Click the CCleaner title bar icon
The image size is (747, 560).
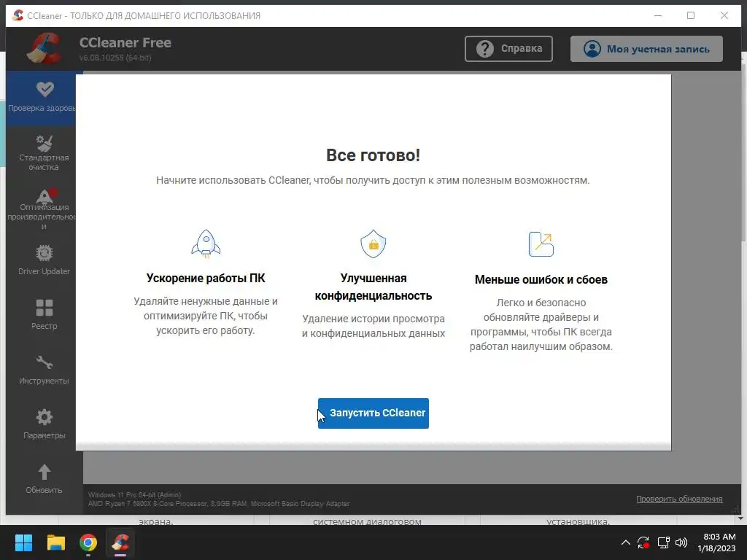tap(18, 15)
